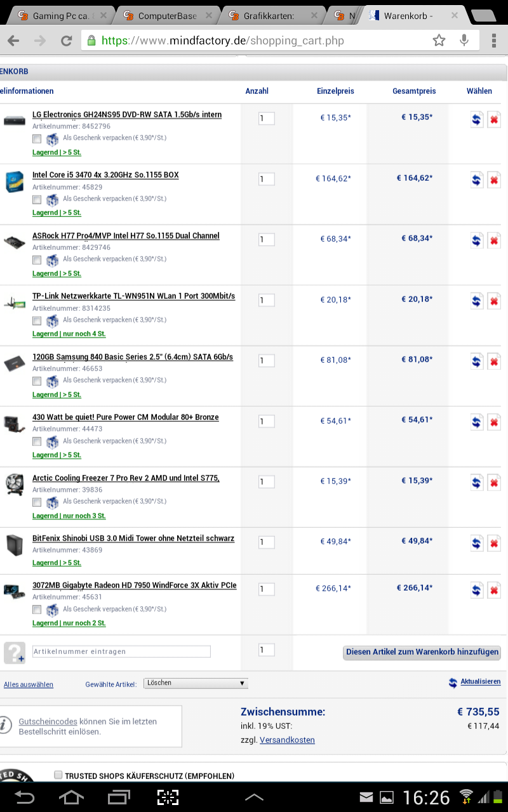This screenshot has height=812, width=508.
Task: Enable Trusted Shops Käuferschutz checkbox
Action: (x=58, y=775)
